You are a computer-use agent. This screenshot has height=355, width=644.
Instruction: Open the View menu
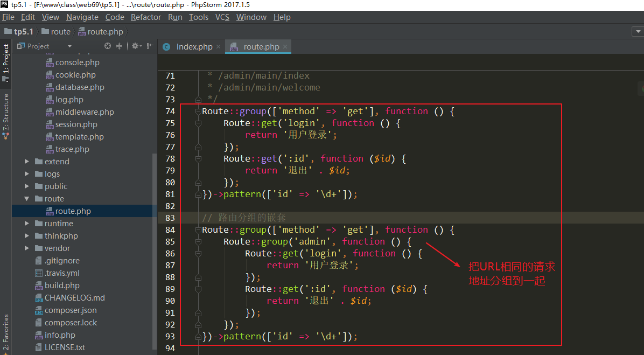pos(51,17)
